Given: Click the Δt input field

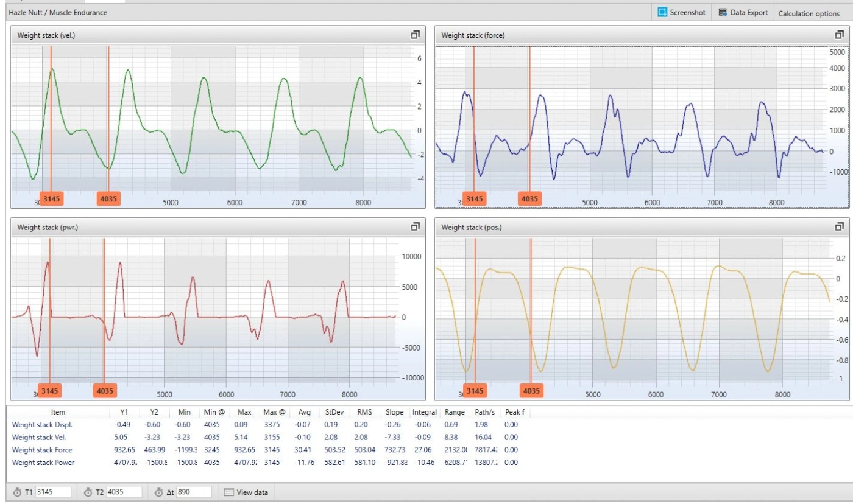Looking at the screenshot, I should (194, 492).
